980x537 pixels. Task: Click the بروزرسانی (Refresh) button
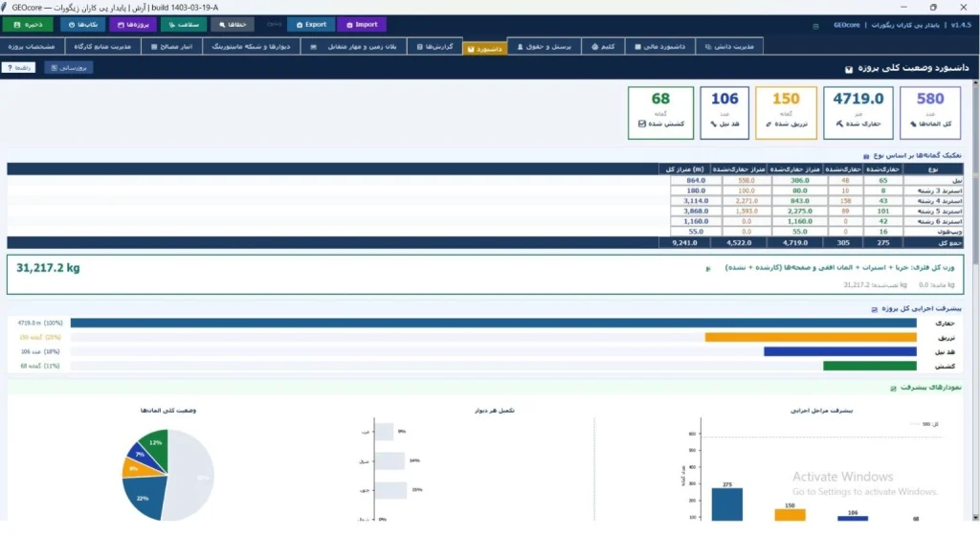coord(69,68)
